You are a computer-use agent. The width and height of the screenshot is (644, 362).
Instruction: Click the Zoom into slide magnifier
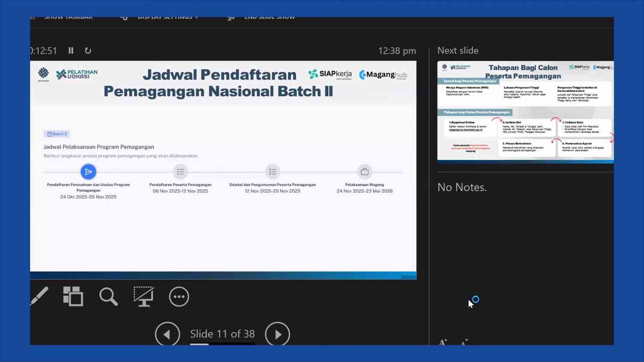(108, 296)
